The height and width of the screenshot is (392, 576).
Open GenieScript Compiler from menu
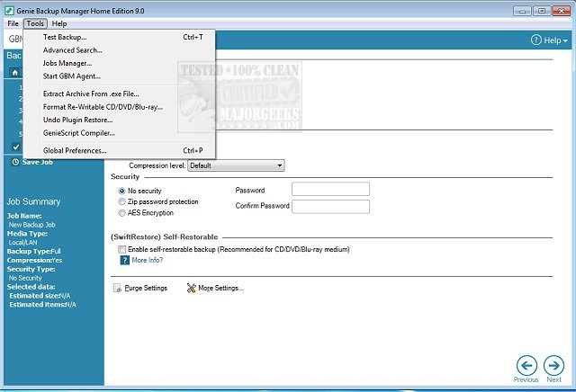pyautogui.click(x=120, y=133)
